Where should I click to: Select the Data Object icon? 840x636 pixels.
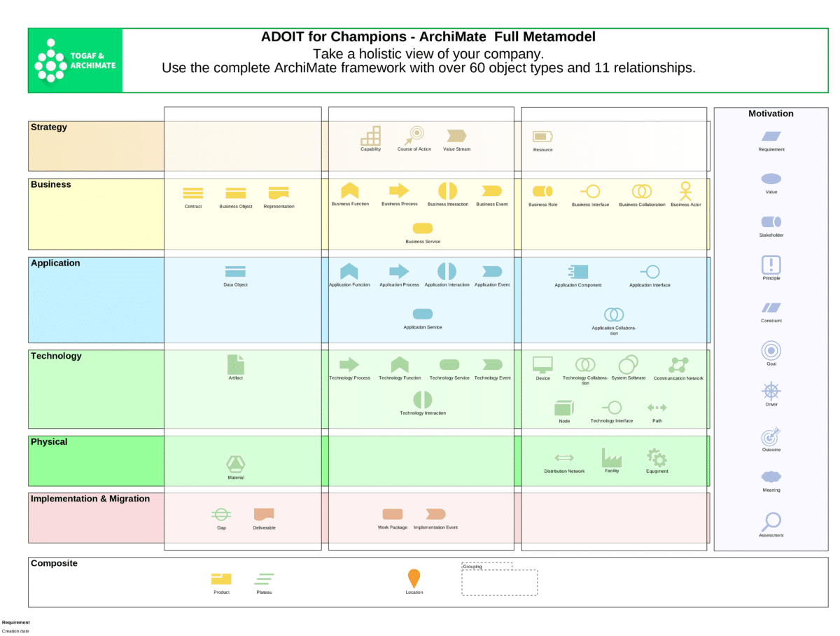coord(235,270)
